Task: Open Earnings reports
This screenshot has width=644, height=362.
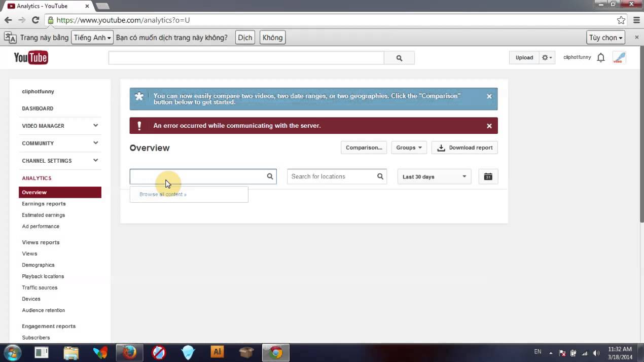Action: point(44,204)
